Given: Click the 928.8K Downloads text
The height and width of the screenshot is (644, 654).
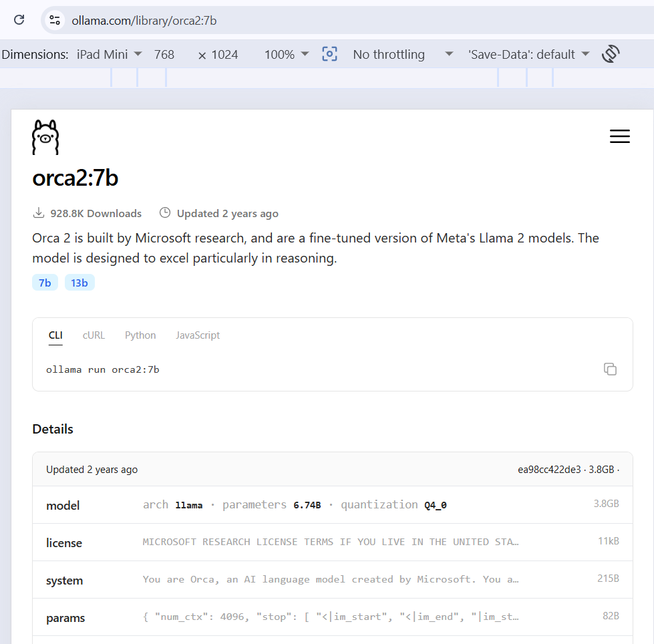Looking at the screenshot, I should (x=96, y=214).
